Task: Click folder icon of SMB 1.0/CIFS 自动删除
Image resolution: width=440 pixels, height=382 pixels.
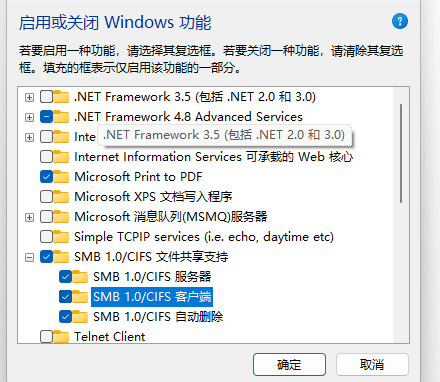Action: pyautogui.click(x=80, y=316)
